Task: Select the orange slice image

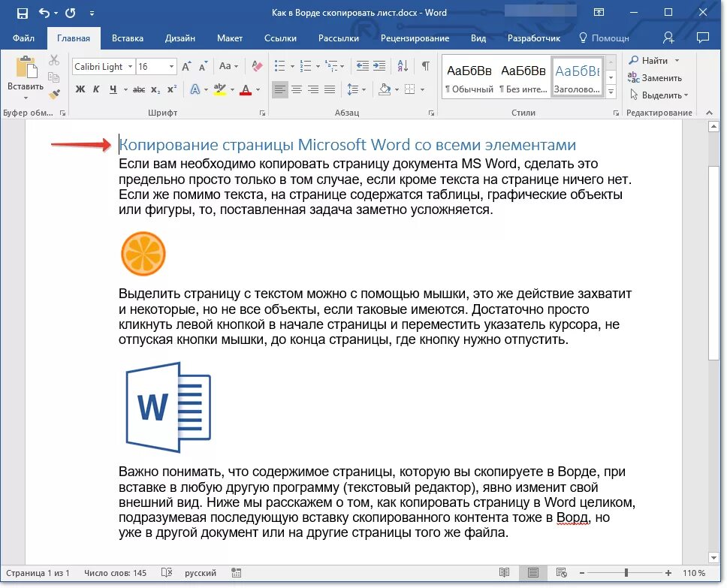Action: click(x=143, y=254)
